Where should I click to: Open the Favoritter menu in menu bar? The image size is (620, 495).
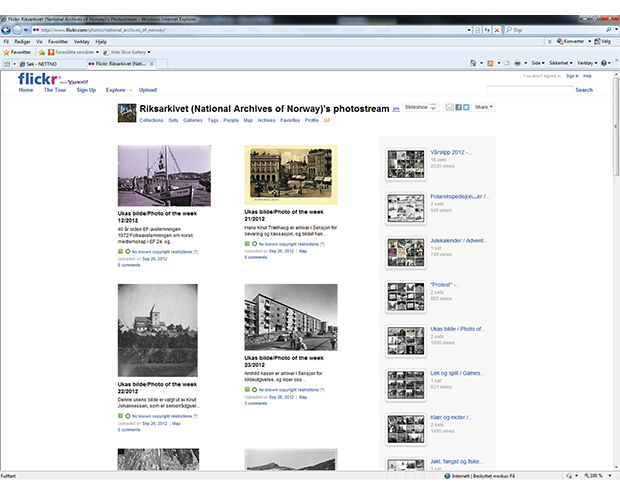(x=58, y=42)
